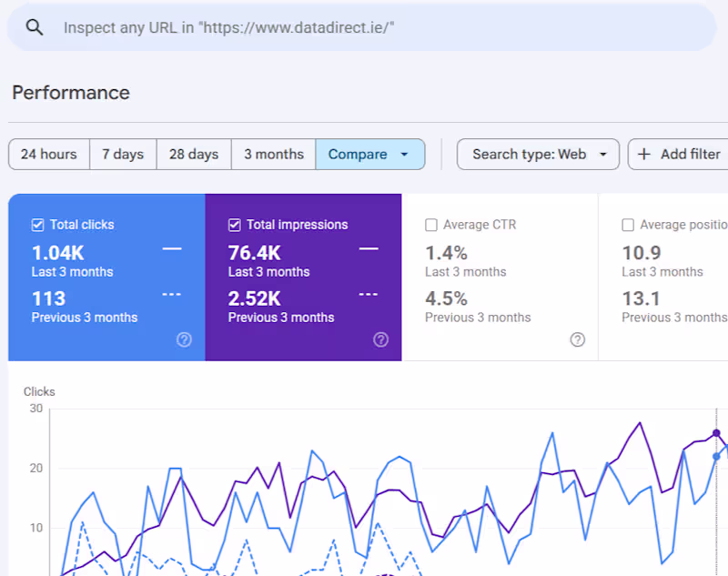Open the Search type: Web dropdown

[538, 154]
